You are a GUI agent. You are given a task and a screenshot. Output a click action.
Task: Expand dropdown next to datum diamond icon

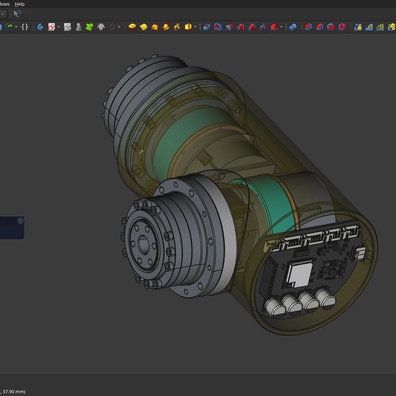click(119, 27)
